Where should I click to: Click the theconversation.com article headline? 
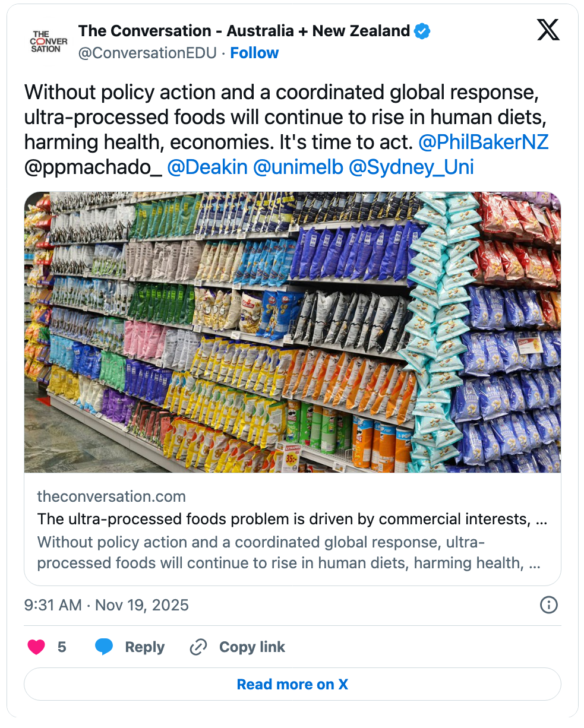tap(292, 519)
